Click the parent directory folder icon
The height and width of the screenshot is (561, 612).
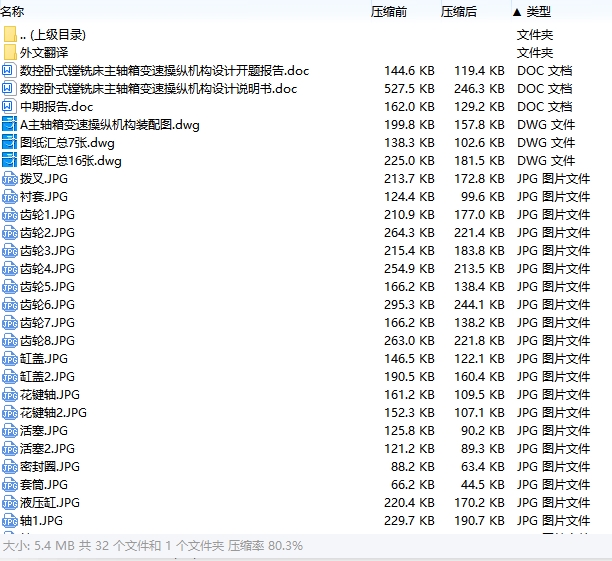10,34
